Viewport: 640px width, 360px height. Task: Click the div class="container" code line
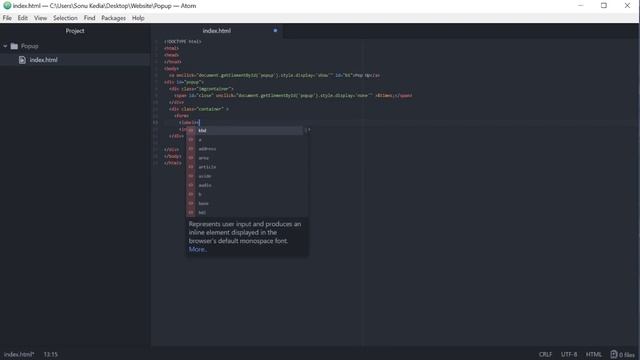point(199,109)
